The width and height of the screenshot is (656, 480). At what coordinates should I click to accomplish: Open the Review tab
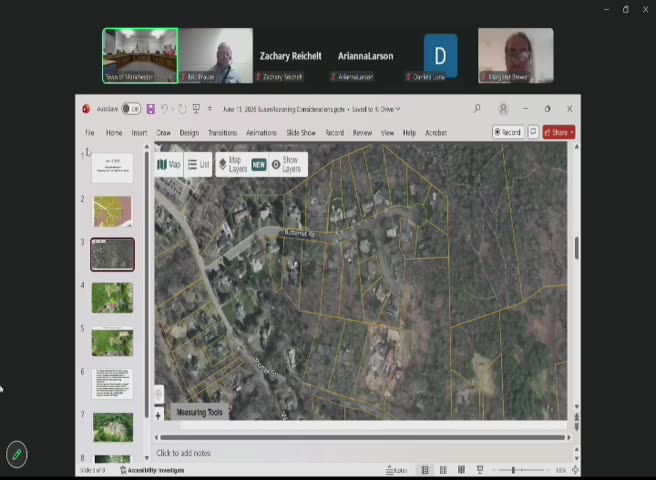(362, 133)
